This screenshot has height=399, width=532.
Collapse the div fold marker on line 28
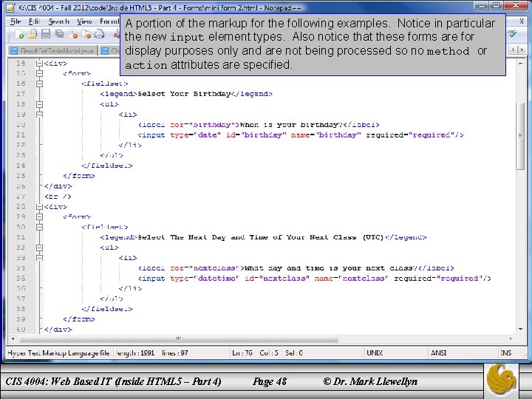(x=39, y=207)
